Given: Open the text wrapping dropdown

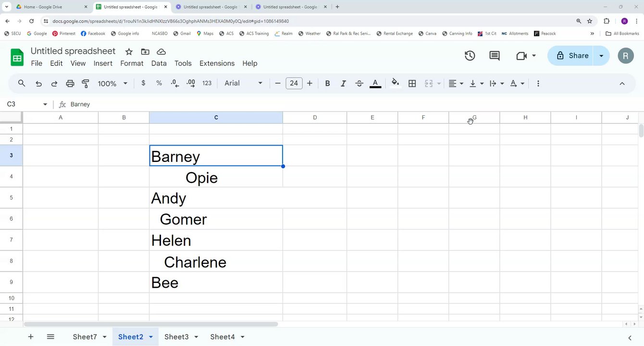Looking at the screenshot, I should pos(496,84).
